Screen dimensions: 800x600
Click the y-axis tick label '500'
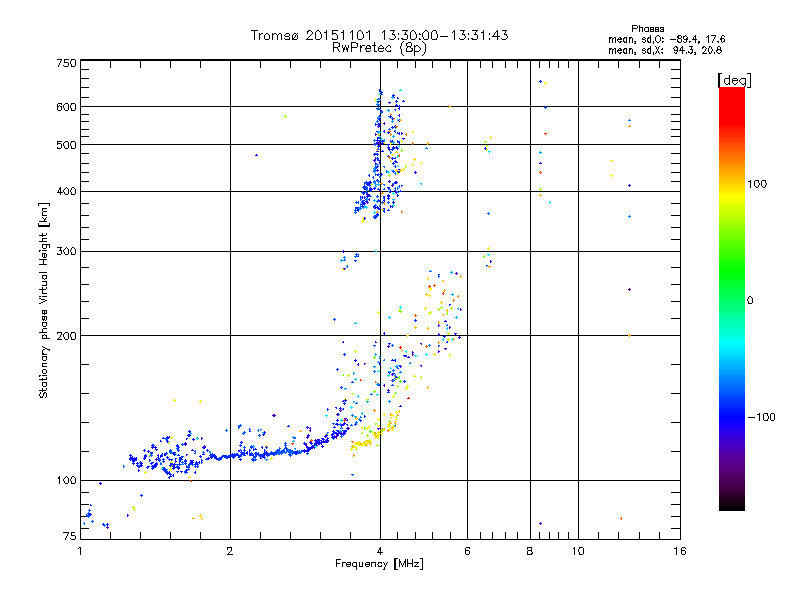coord(66,145)
